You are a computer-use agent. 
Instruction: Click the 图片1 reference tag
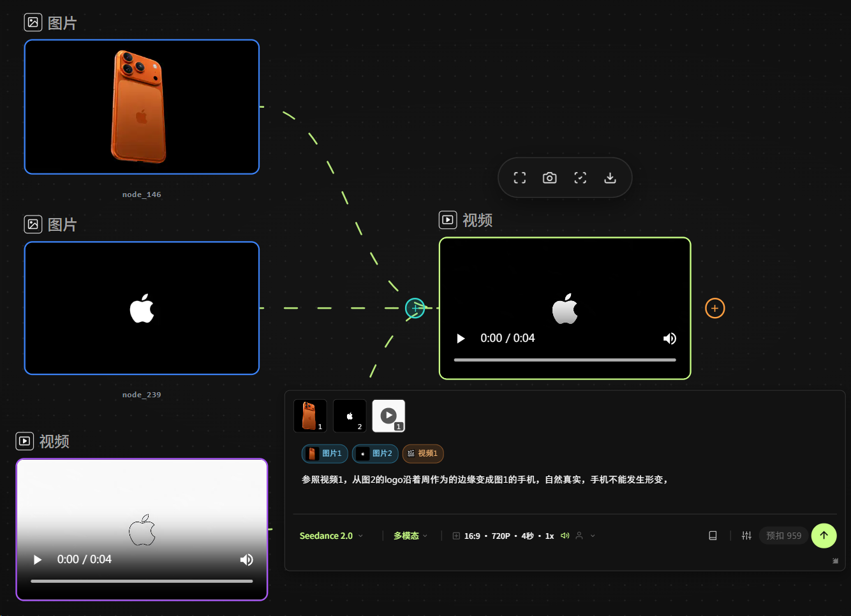(325, 453)
